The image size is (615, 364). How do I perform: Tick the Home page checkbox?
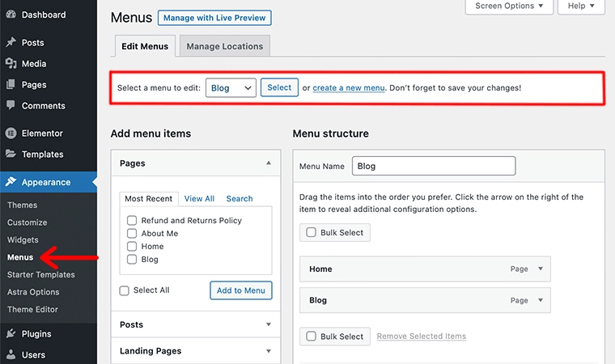click(x=132, y=247)
